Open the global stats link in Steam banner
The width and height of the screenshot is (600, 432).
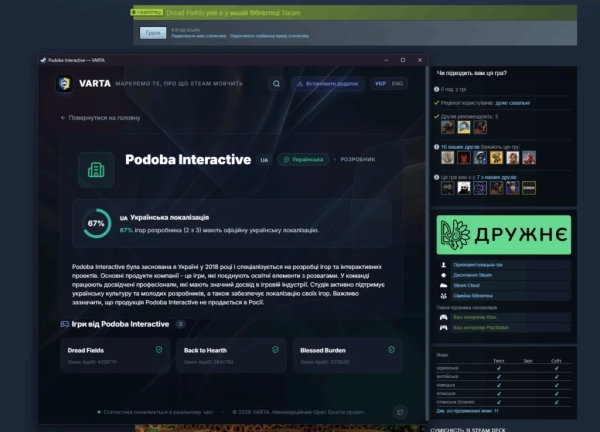[x=269, y=36]
